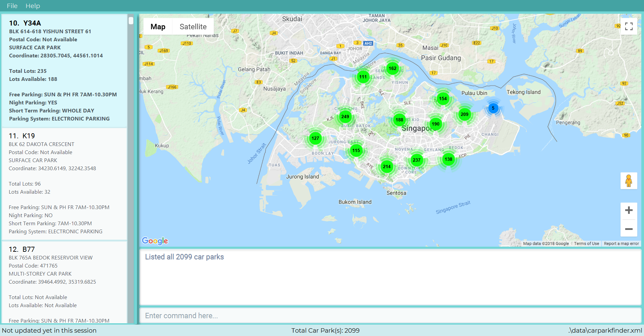This screenshot has height=336, width=644.
Task: Click car park cluster marker 154
Action: [x=443, y=99]
